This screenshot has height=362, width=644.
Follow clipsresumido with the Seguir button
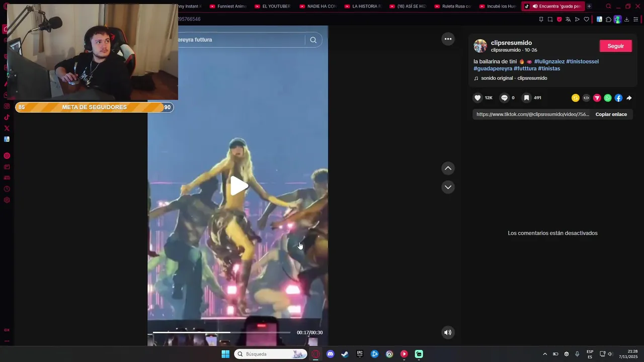615,46
